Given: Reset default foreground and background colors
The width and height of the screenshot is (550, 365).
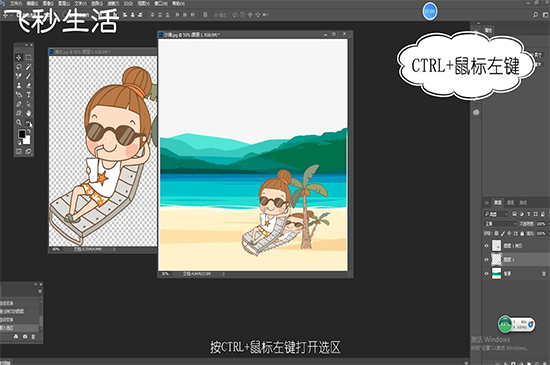Looking at the screenshot, I should click(19, 143).
